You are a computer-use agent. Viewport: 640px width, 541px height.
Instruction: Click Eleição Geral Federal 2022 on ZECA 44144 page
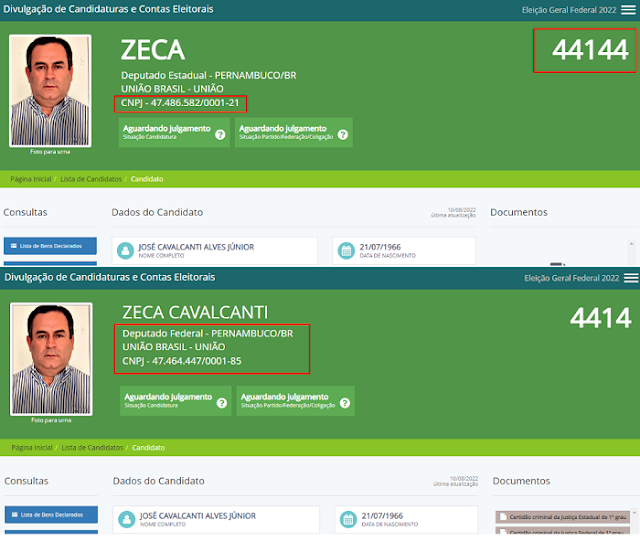(569, 10)
